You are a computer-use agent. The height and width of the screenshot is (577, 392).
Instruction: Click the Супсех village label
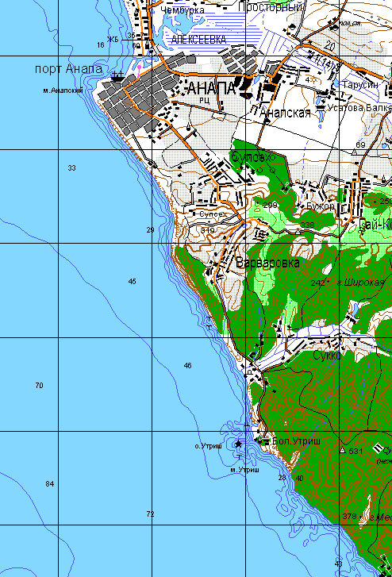click(213, 213)
